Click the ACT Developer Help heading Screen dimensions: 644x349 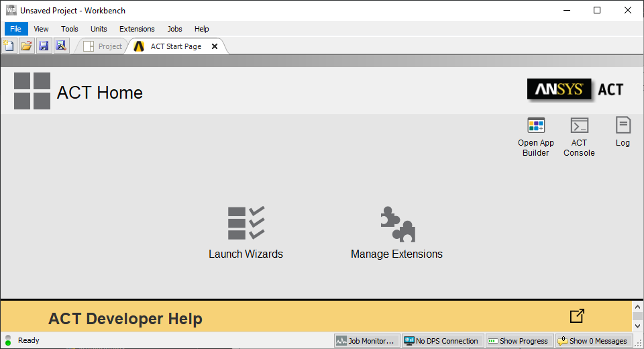tap(125, 319)
